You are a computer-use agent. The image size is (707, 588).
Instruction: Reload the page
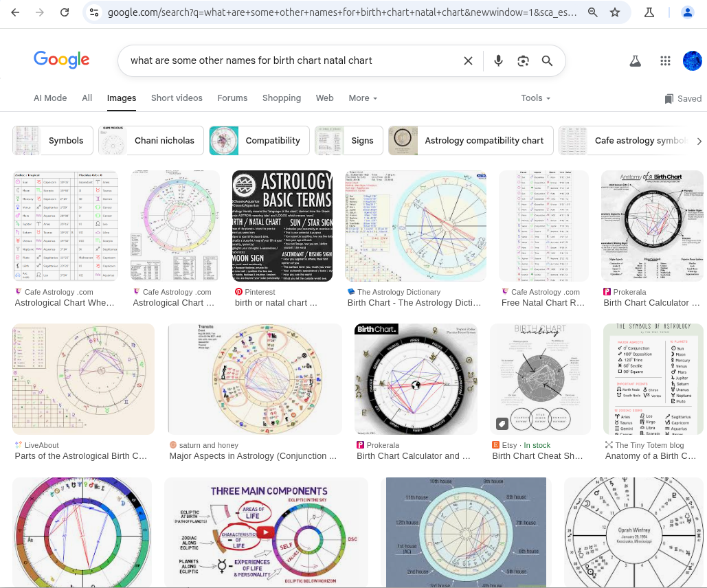click(65, 12)
